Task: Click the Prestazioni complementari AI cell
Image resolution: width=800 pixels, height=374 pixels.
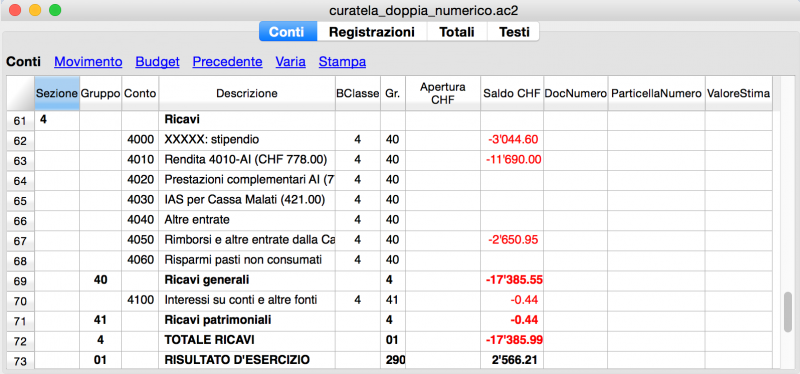Action: pyautogui.click(x=247, y=180)
